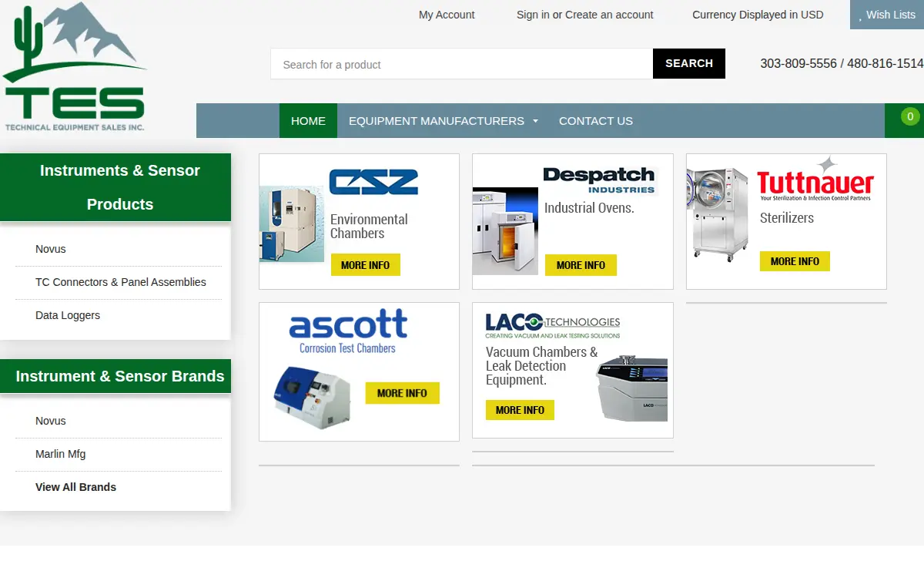This screenshot has height=578, width=924.
Task: Click More Info under Environmental Chambers
Action: 366,265
